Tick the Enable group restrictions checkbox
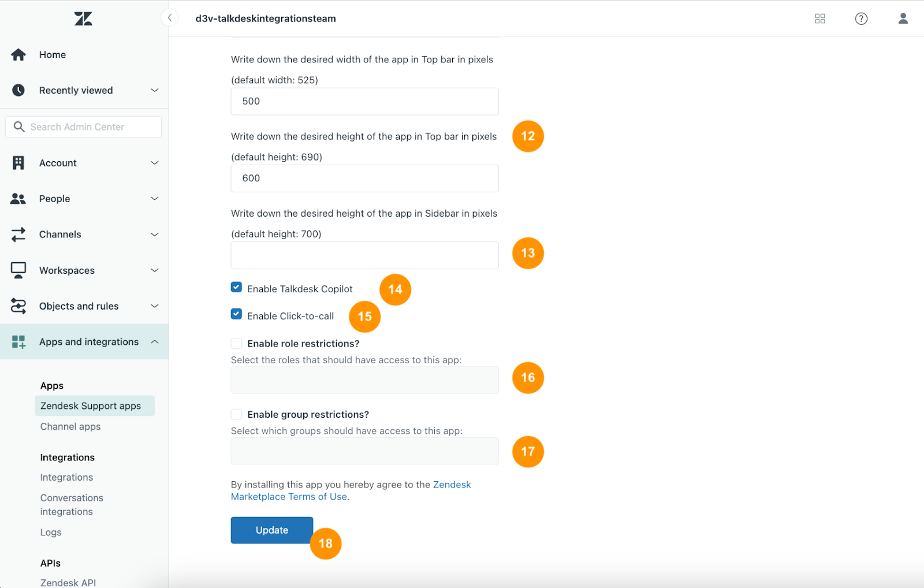The image size is (924, 588). (x=236, y=415)
